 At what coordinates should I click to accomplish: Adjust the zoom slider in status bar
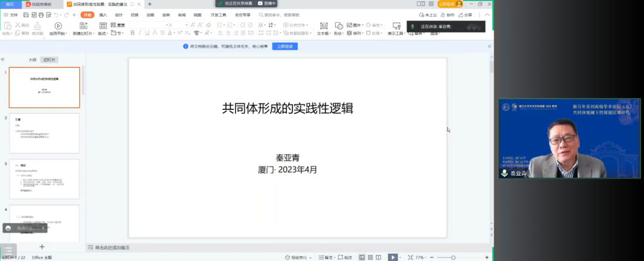453,257
